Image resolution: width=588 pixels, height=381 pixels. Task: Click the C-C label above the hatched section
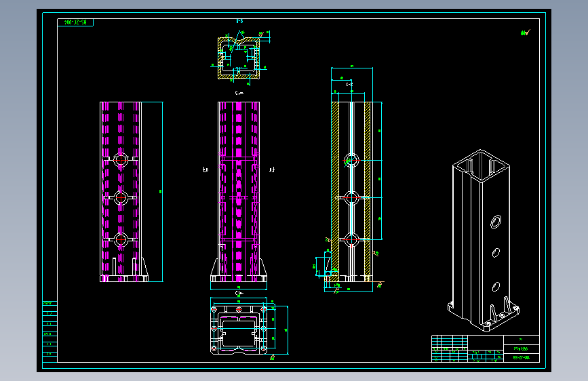point(349,85)
